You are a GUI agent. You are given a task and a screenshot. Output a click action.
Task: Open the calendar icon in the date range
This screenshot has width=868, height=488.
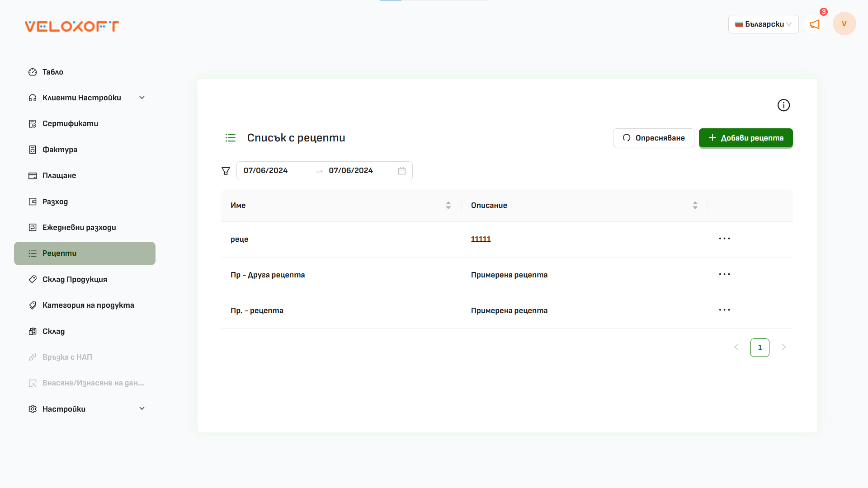pyautogui.click(x=401, y=171)
